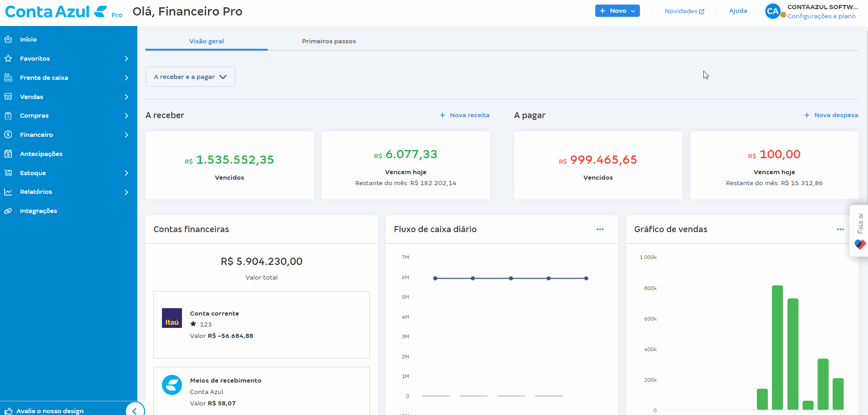Image resolution: width=868 pixels, height=415 pixels.
Task: Click the first data point on cash flow line
Action: click(x=435, y=278)
